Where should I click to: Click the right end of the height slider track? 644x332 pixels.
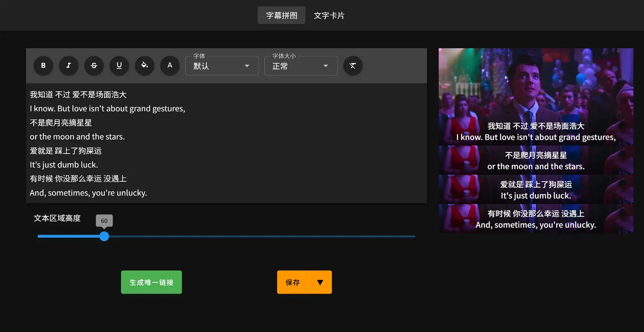coord(414,236)
